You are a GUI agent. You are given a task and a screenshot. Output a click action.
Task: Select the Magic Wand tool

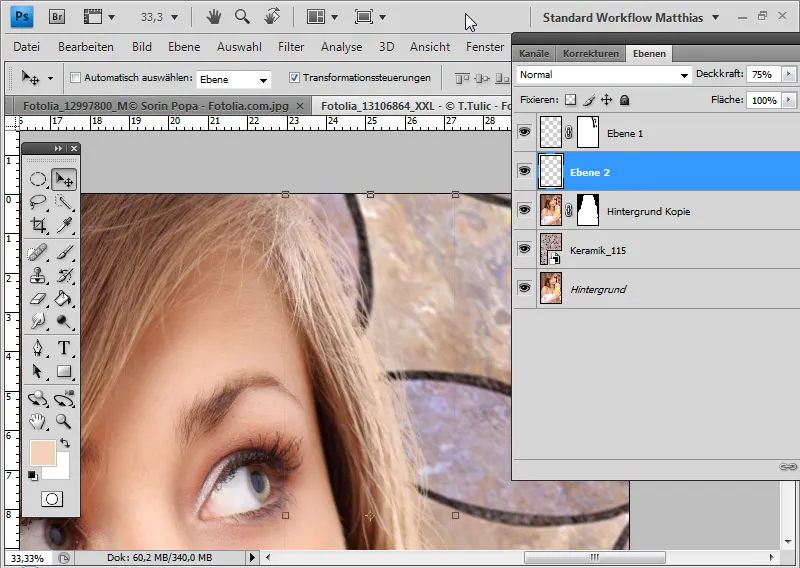coord(64,202)
